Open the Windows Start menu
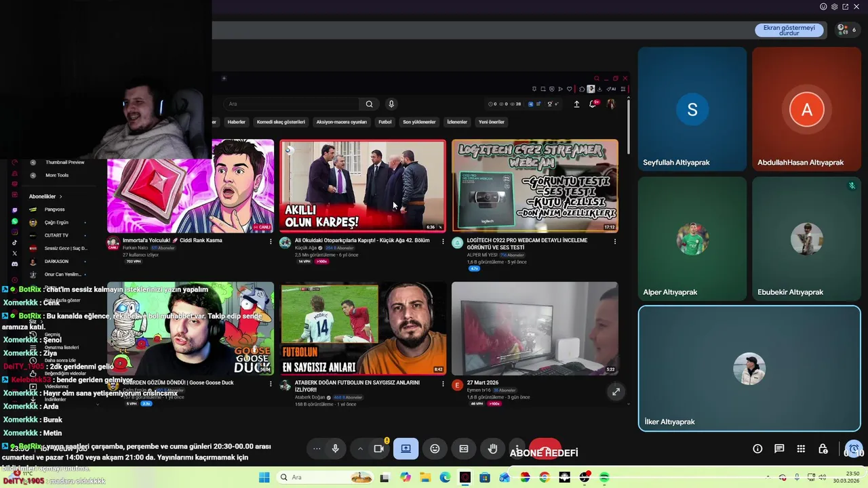 point(264,477)
